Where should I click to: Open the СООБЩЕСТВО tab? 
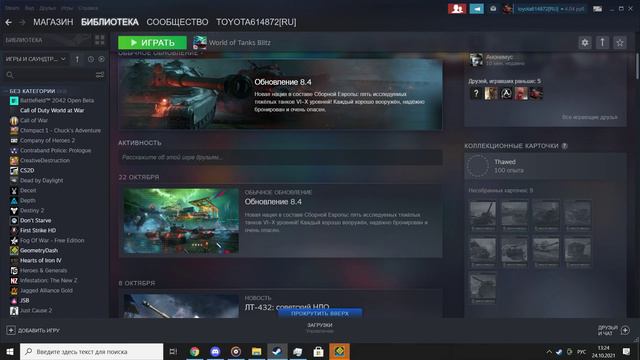point(177,22)
